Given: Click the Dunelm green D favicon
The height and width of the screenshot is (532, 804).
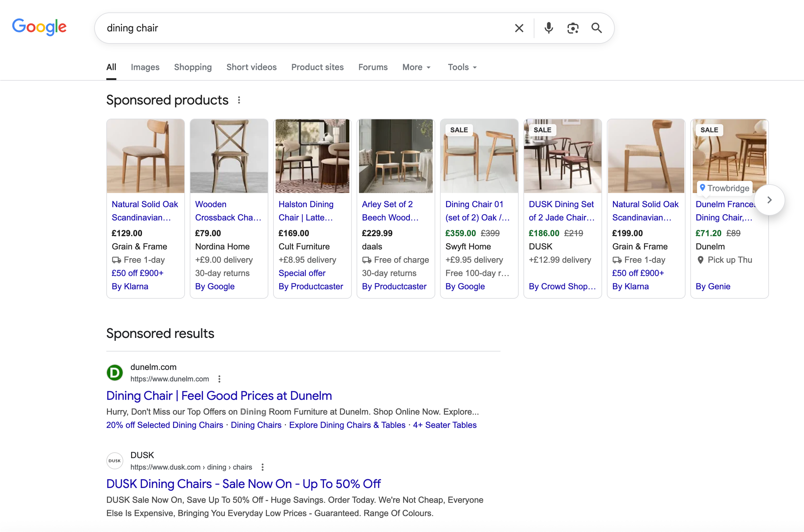Looking at the screenshot, I should point(115,373).
